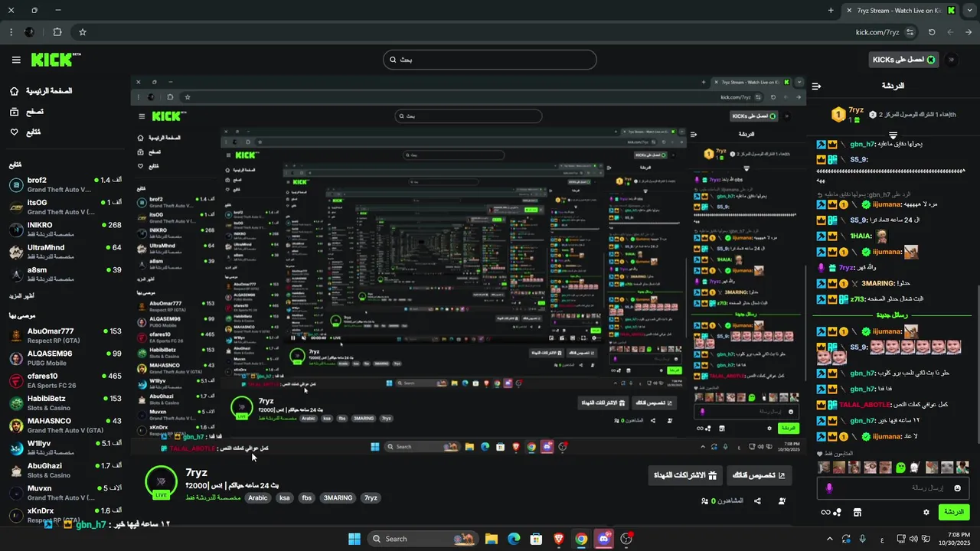This screenshot has width=980, height=551.
Task: Select INIKRO channel from following list
Action: (x=65, y=230)
